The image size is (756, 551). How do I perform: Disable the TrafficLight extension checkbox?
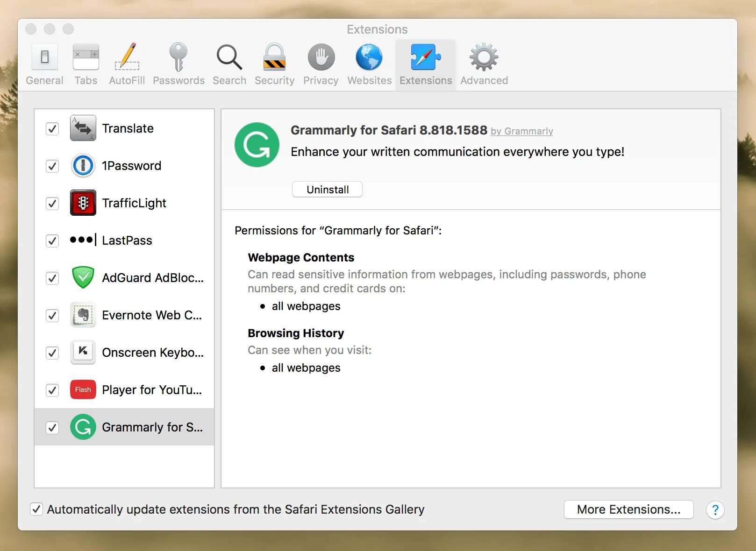[x=52, y=204]
